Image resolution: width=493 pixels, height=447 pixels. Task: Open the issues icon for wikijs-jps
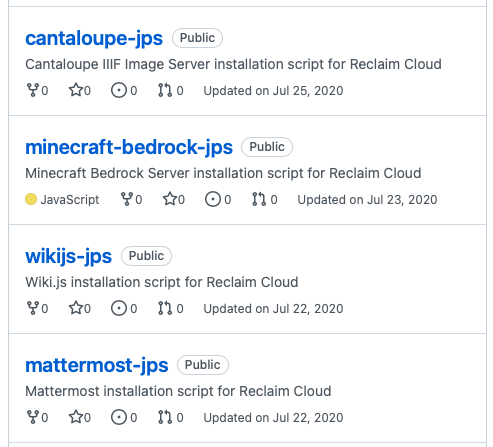(119, 308)
